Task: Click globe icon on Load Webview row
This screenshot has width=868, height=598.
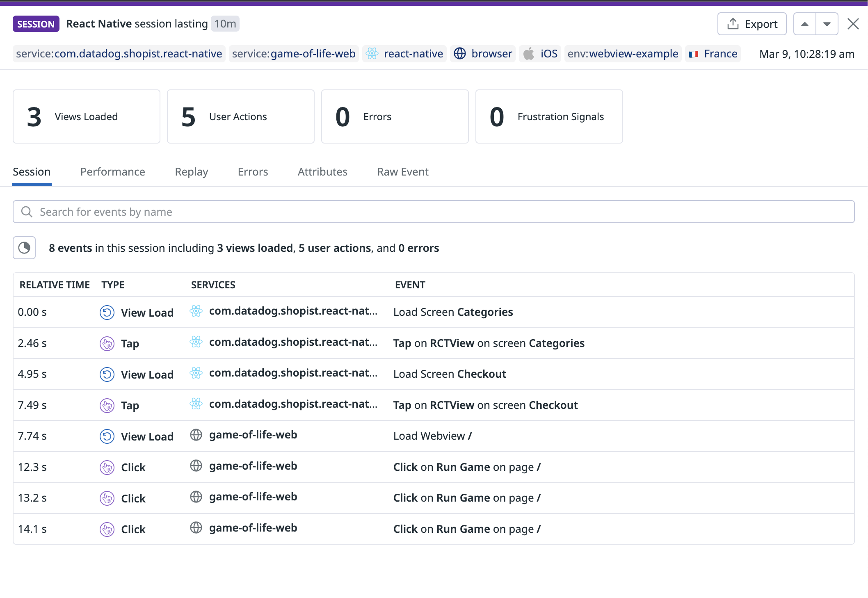Action: 196,435
